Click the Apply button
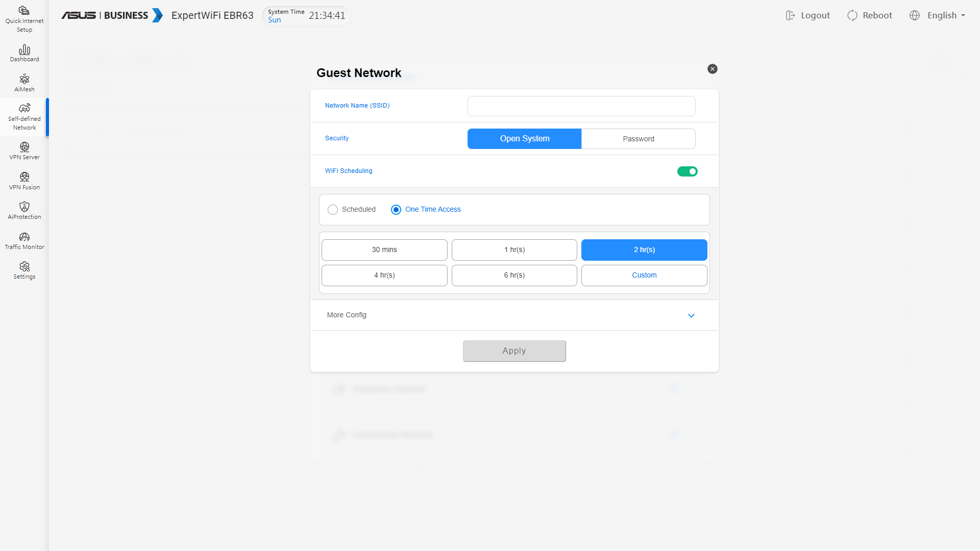 (x=514, y=351)
